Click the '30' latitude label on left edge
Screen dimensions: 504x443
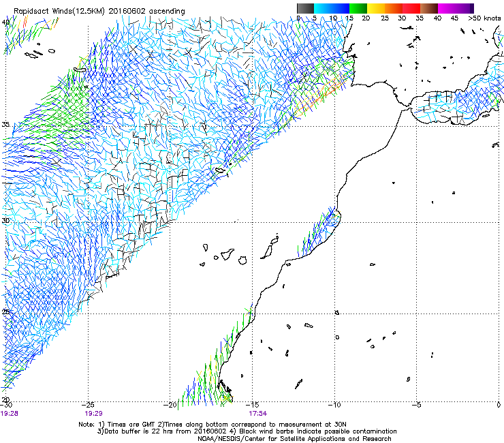click(x=5, y=221)
